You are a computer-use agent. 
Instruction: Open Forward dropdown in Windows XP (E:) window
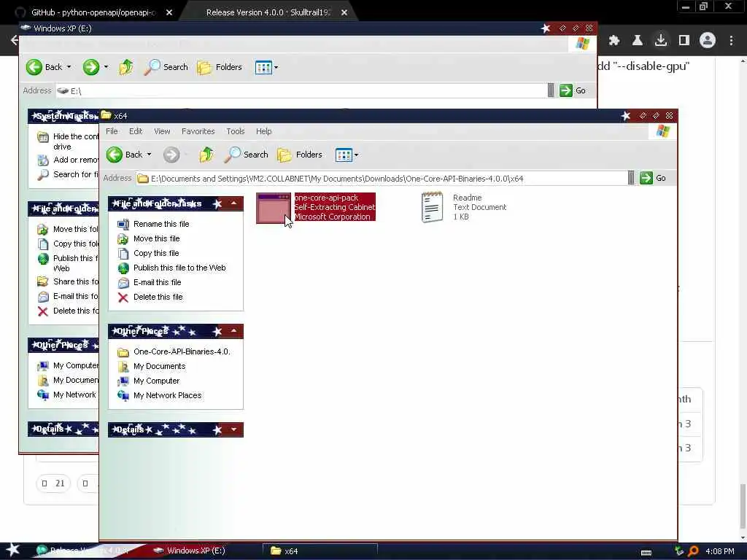pyautogui.click(x=106, y=67)
